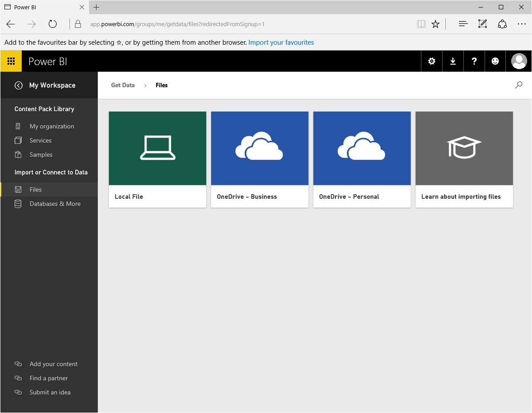
Task: Select the Local File tile
Action: pos(157,159)
